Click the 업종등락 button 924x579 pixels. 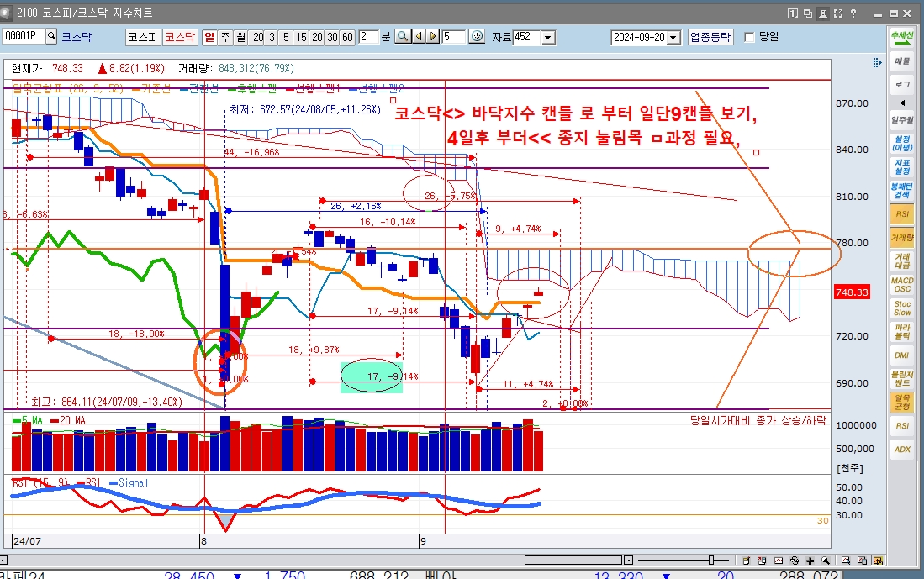coord(710,37)
